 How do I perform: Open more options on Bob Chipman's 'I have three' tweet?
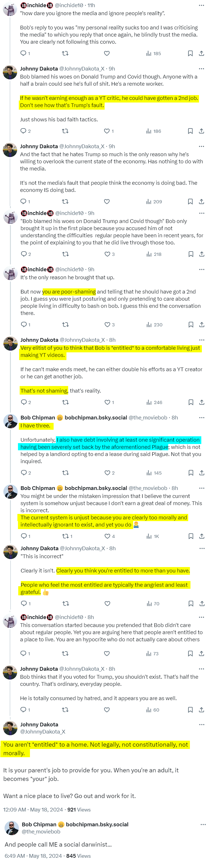202,417
